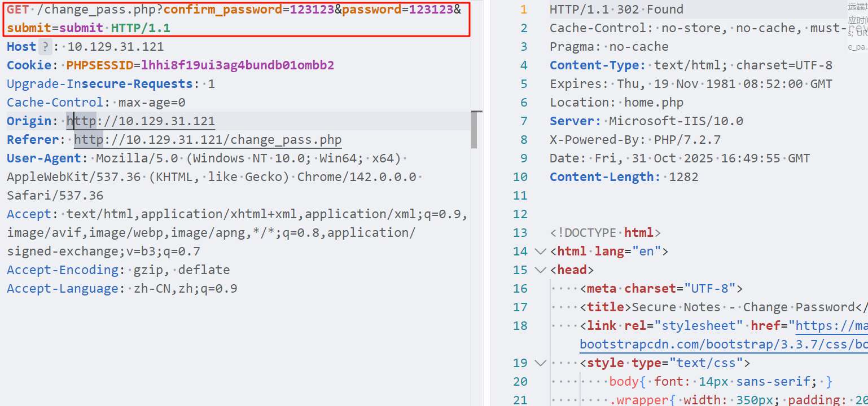Click the Content-Type response header name

(597, 65)
